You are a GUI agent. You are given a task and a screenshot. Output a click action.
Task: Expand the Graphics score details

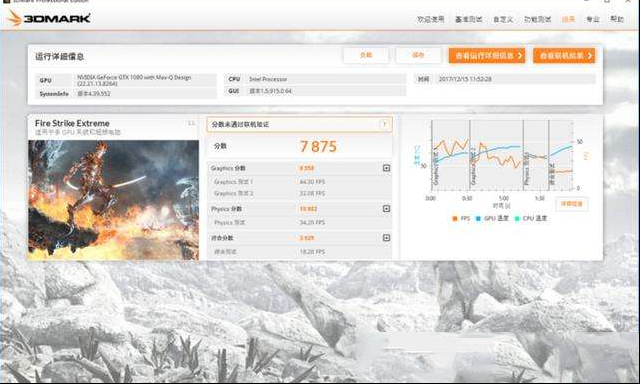click(x=386, y=168)
